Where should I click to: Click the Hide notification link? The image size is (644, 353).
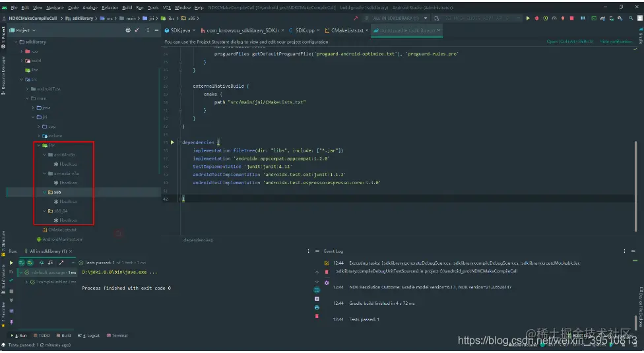click(616, 42)
